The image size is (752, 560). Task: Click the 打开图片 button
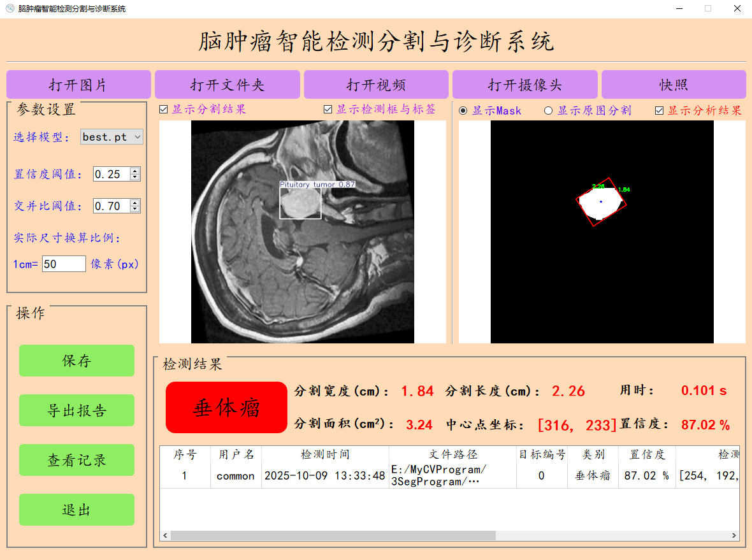[x=78, y=85]
